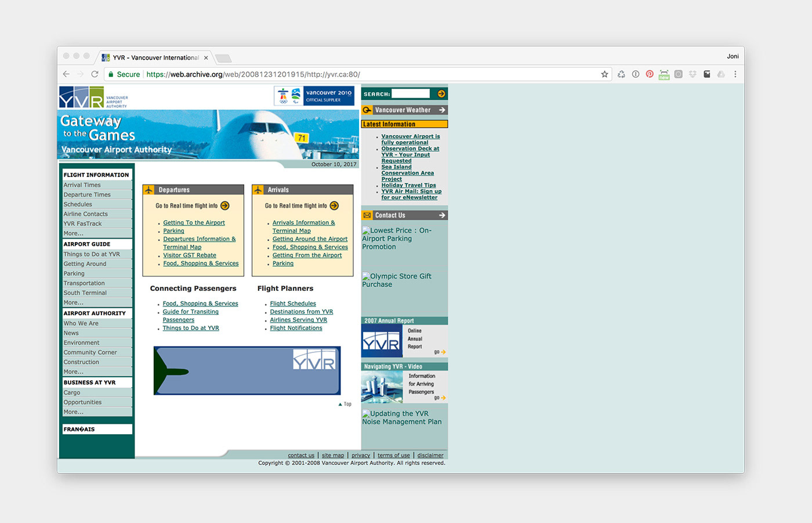Click the browser forward arrow
This screenshot has width=812, height=523.
(x=80, y=74)
